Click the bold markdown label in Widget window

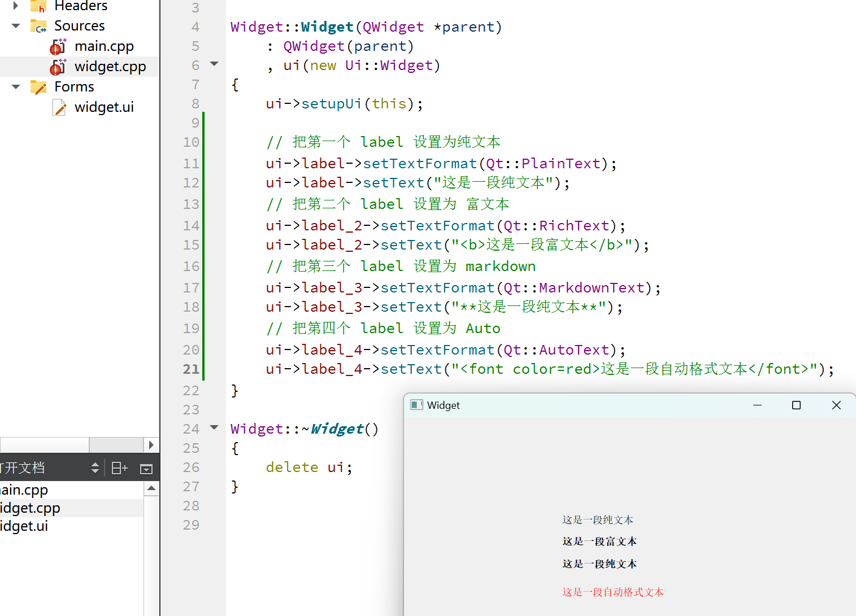point(599,564)
